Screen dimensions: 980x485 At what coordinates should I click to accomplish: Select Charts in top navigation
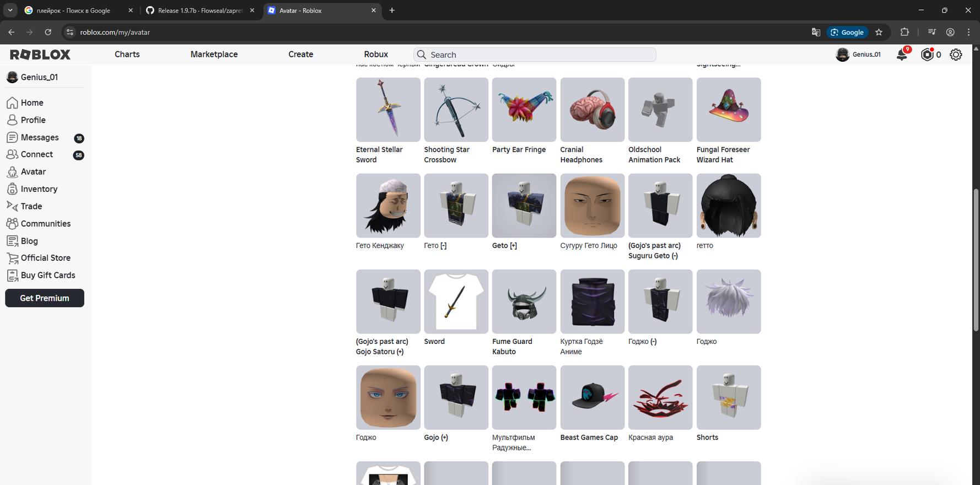pos(127,55)
